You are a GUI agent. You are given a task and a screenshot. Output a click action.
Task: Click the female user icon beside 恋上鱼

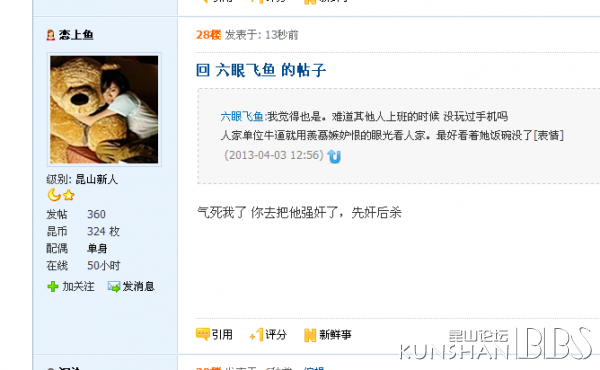click(x=51, y=35)
